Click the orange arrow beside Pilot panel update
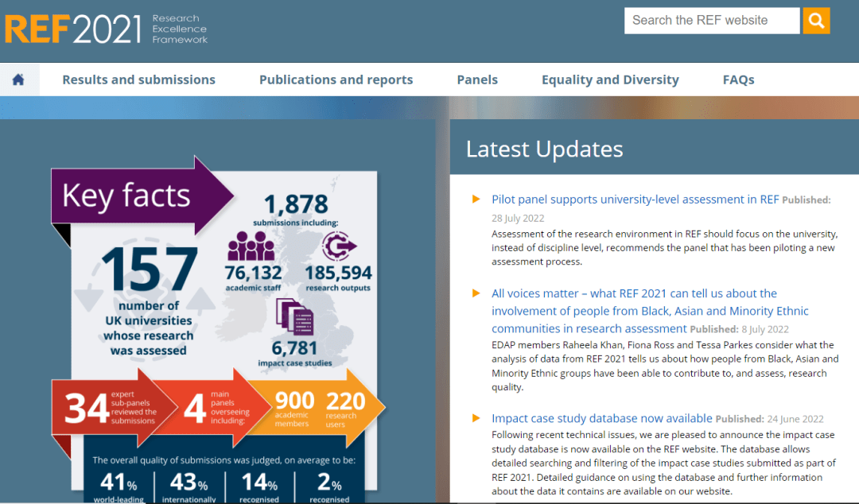The height and width of the screenshot is (504, 859). 476,199
